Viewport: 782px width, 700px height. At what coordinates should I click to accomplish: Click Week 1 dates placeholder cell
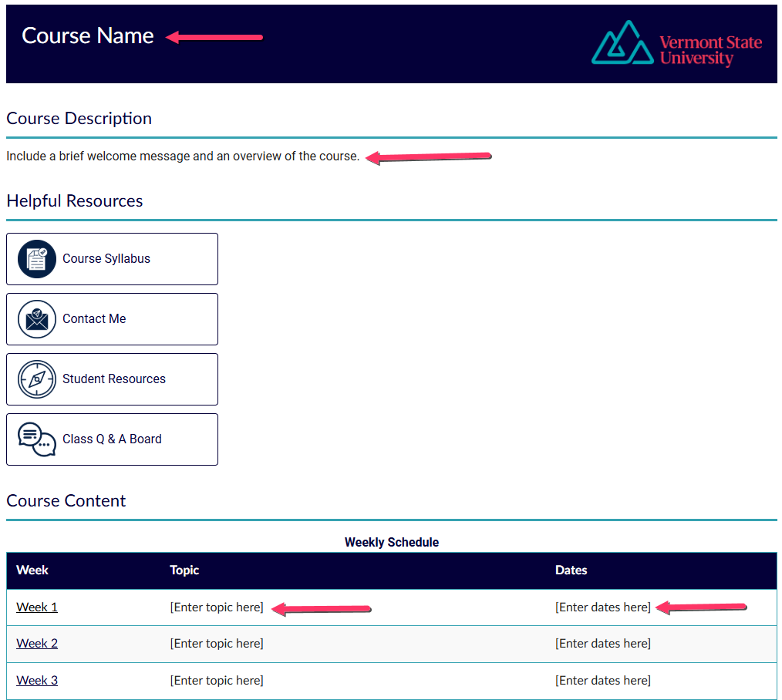[603, 607]
